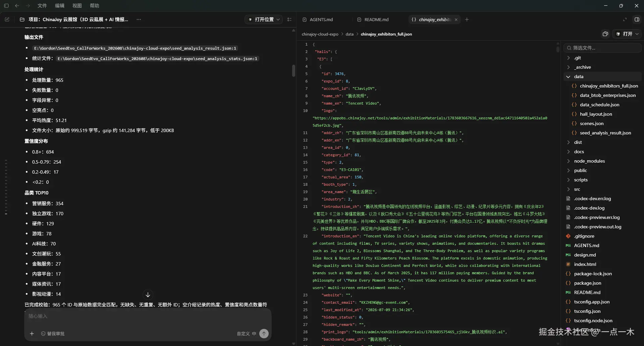Screen dimensions: 644x346
Task: Open the .codex-dev.err.log file
Action: click(x=592, y=198)
